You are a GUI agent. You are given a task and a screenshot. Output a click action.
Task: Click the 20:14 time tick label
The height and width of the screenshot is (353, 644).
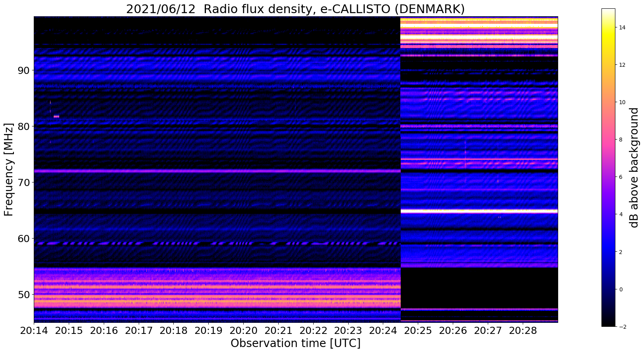[x=34, y=331]
